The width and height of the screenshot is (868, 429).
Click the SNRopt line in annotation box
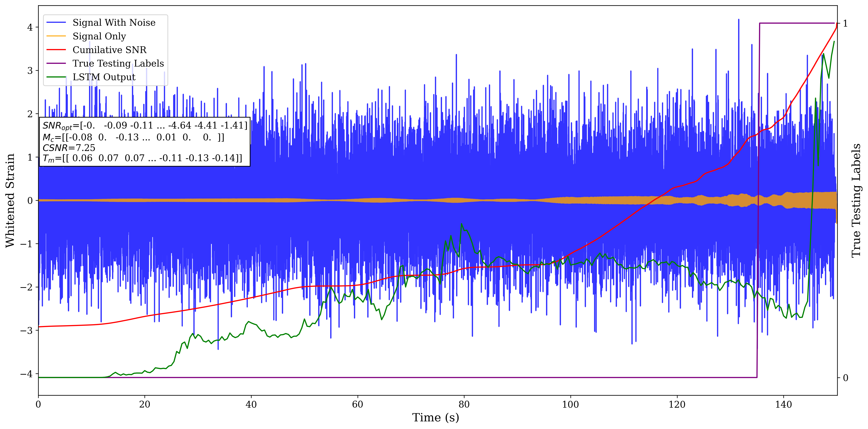(x=145, y=126)
